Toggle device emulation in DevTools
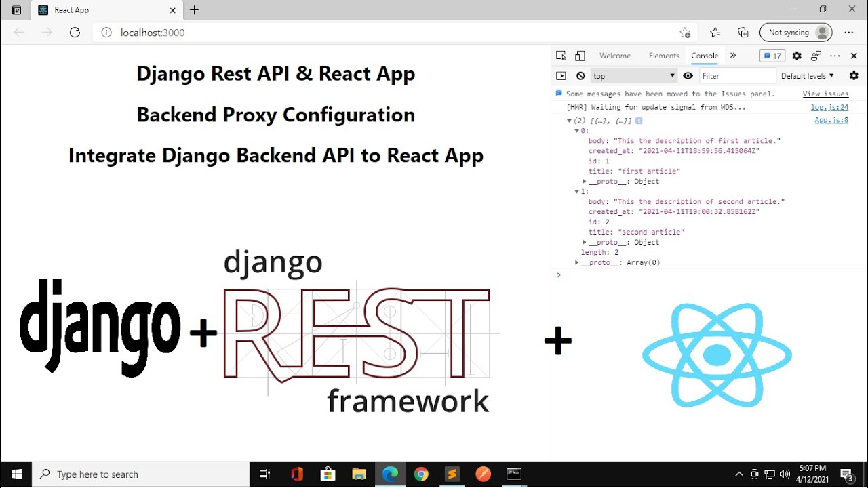Screen dimensions: 868x488 [580, 56]
